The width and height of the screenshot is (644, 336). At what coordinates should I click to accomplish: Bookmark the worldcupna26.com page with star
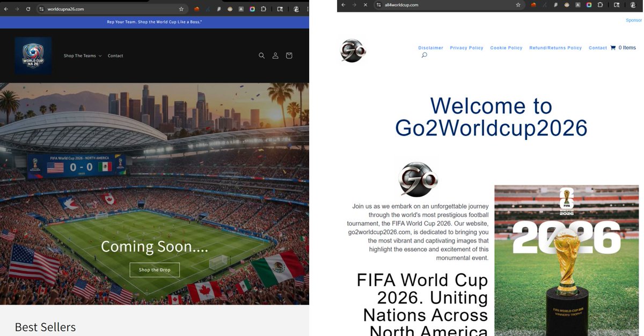[181, 9]
